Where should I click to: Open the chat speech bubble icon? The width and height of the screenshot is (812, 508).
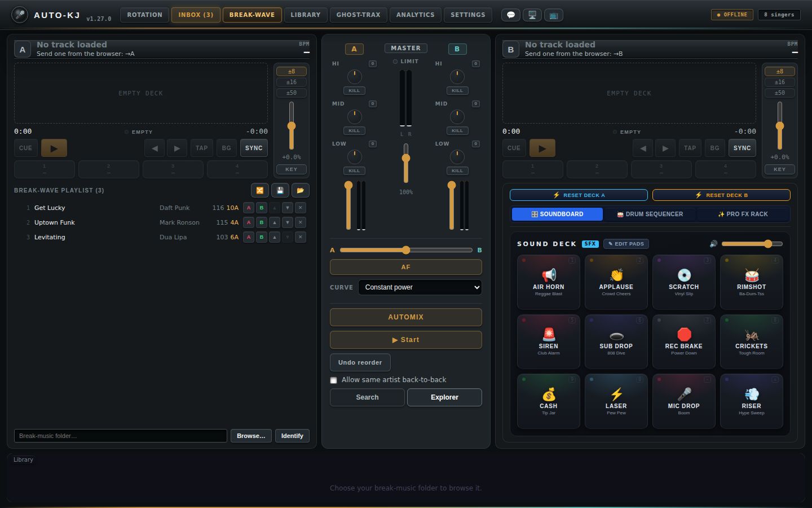[511, 15]
